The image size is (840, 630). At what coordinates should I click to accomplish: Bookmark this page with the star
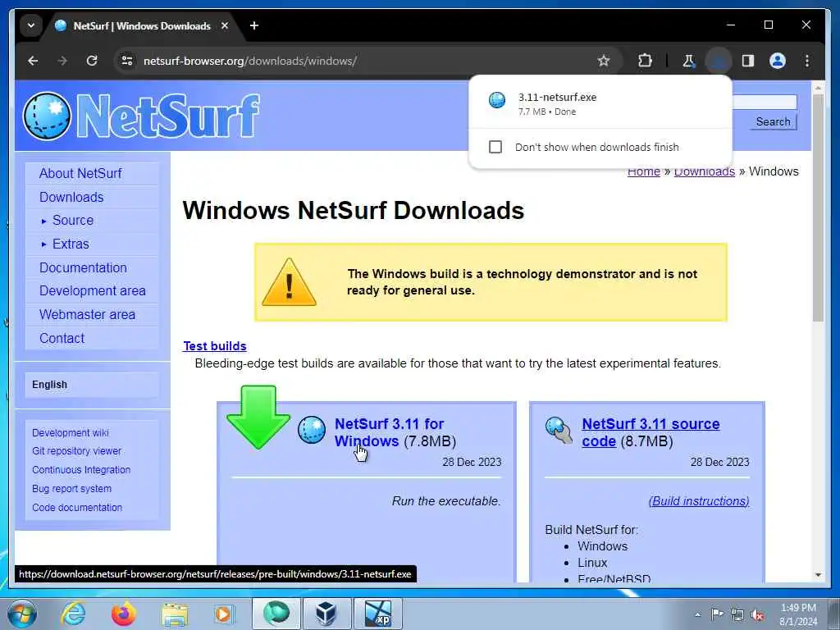pos(604,61)
